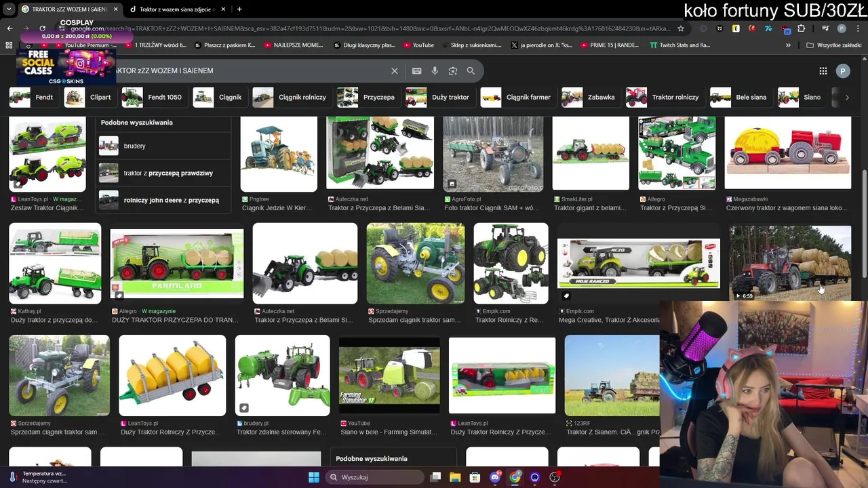Screen dimensions: 868x488
Task: Reload the page with the refresh icon
Action: [42, 28]
